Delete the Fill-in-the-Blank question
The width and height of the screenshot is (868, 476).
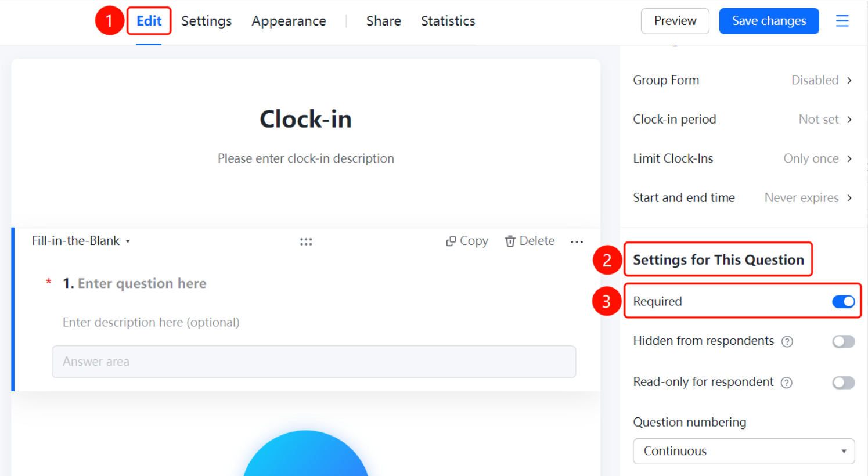click(530, 241)
